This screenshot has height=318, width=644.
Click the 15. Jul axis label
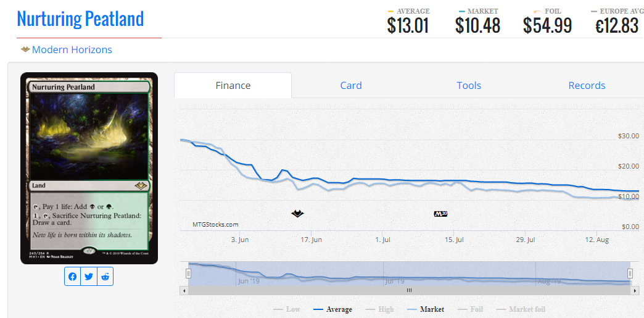click(454, 240)
